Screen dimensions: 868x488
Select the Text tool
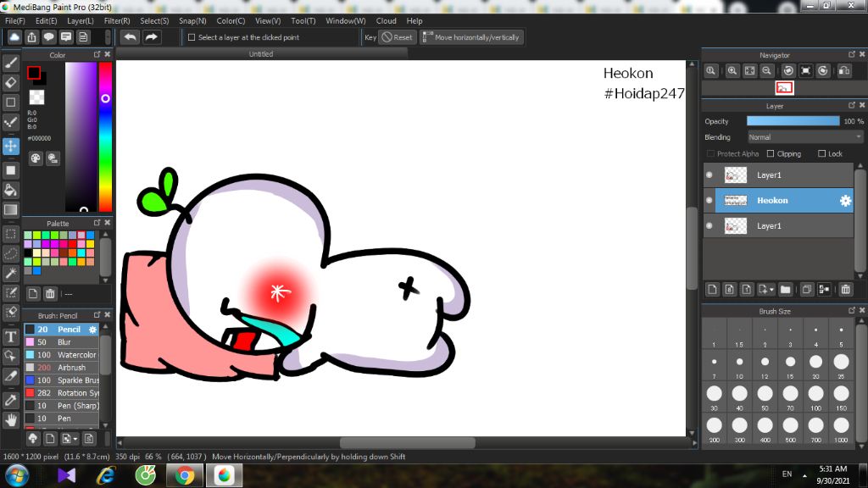pyautogui.click(x=10, y=336)
